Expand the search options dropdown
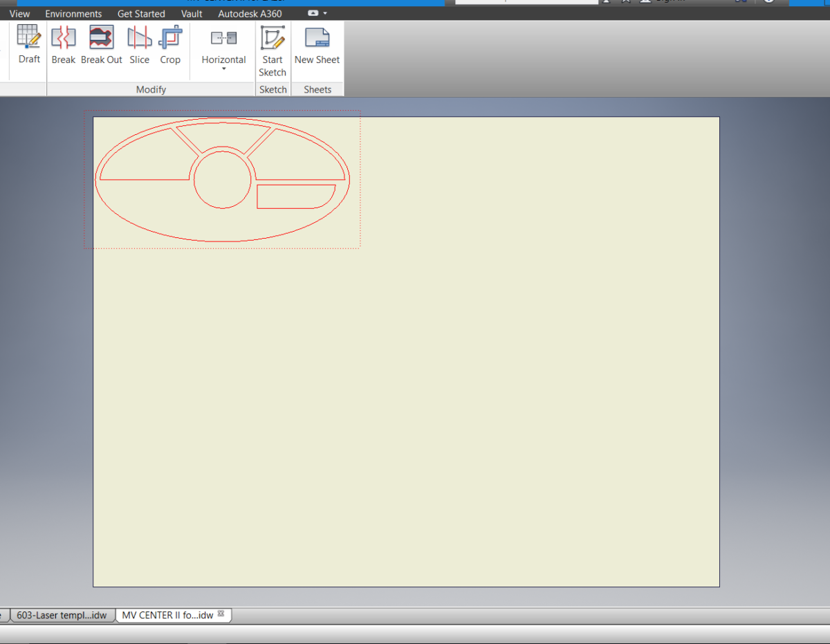 point(607,2)
